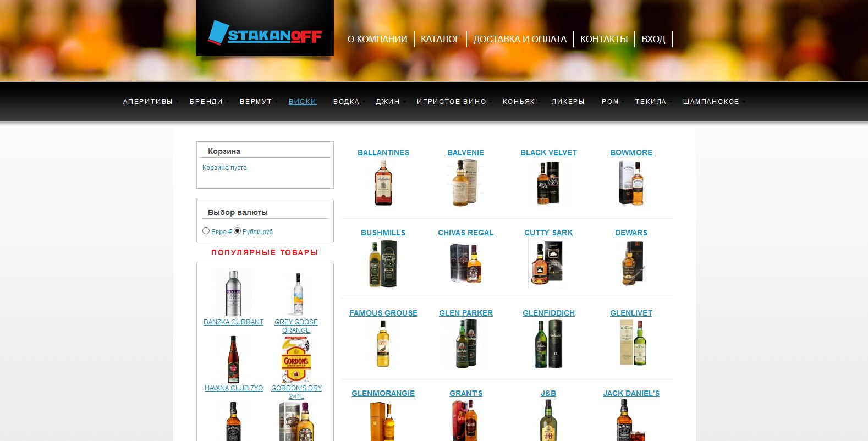The width and height of the screenshot is (868, 441).
Task: Open the Grant's bottle picture
Action: point(466,421)
